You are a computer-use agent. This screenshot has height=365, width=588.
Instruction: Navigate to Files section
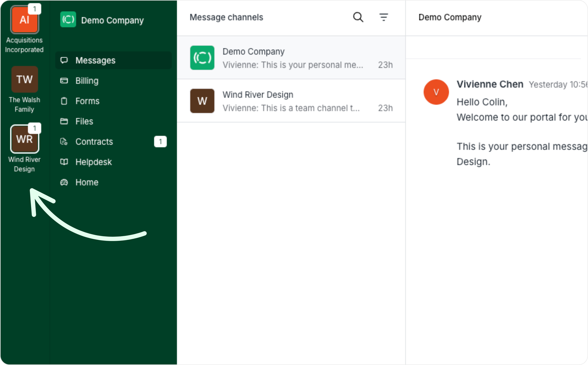point(84,121)
